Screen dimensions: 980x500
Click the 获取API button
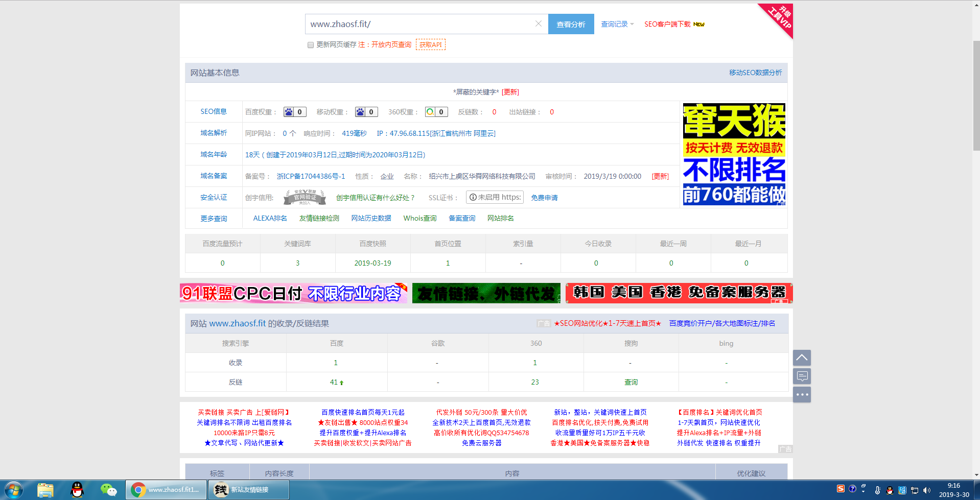[430, 45]
